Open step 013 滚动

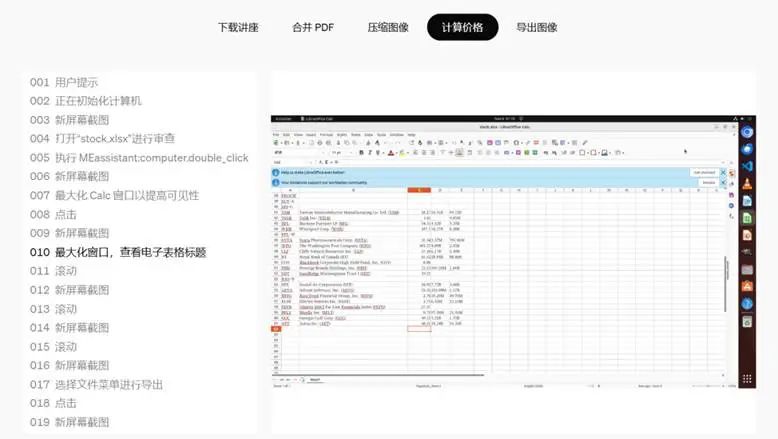[x=53, y=309]
